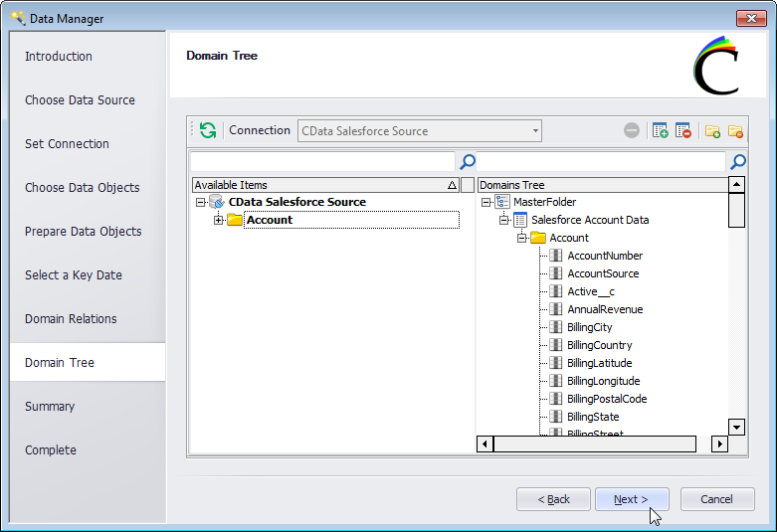777x532 pixels.
Task: Open the Domain Relations step
Action: click(x=71, y=319)
